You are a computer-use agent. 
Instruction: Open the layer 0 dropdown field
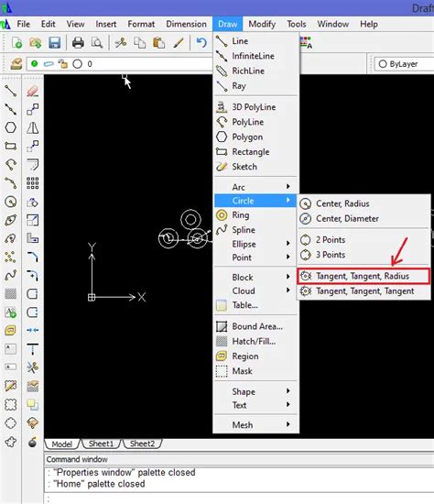(119, 63)
